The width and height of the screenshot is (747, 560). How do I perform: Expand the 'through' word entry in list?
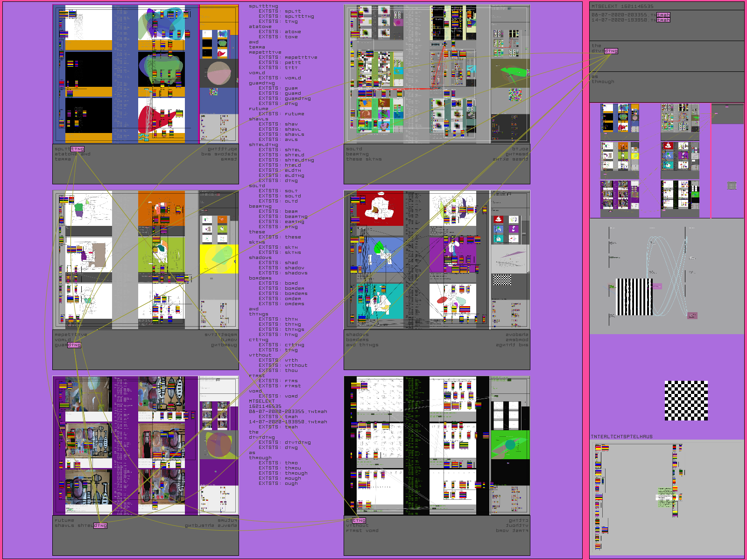click(260, 458)
